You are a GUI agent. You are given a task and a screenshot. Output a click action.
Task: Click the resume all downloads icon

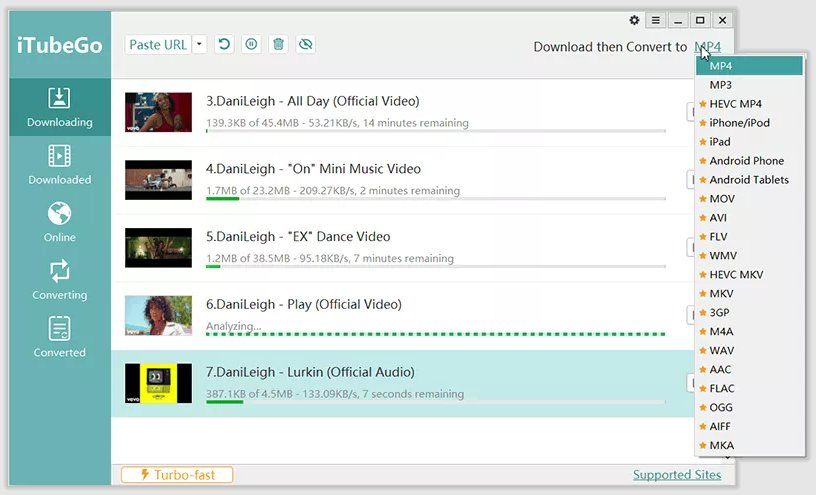pyautogui.click(x=224, y=44)
